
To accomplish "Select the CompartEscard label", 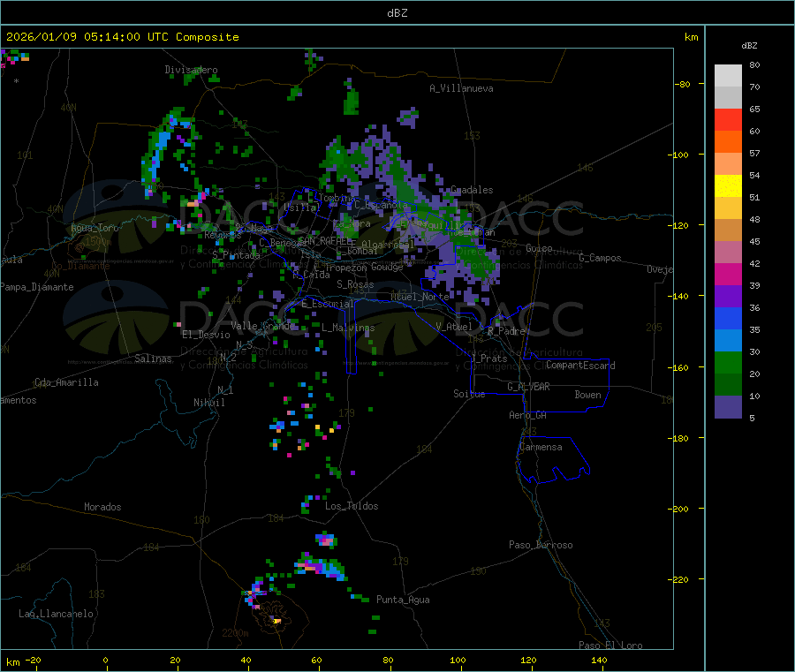I will tap(580, 366).
